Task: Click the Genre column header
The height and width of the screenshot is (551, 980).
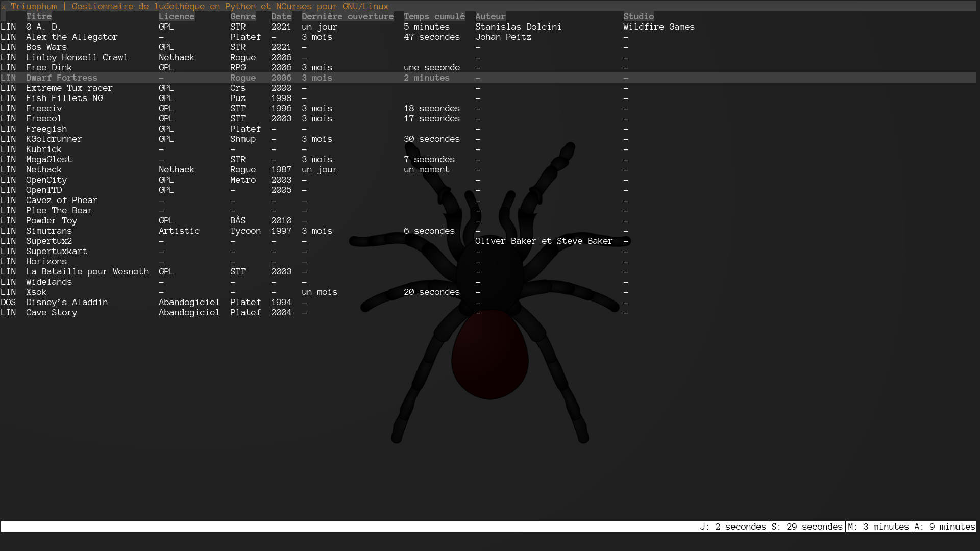Action: pos(243,17)
